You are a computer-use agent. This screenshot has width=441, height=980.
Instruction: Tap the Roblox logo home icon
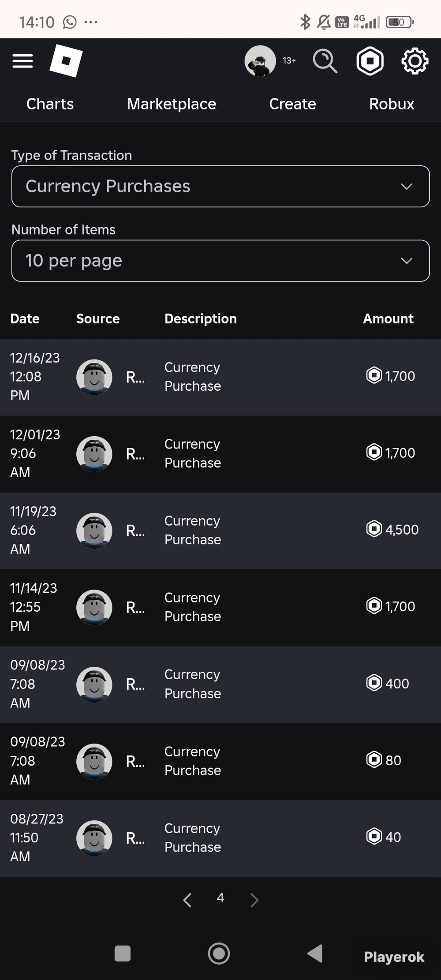click(66, 61)
